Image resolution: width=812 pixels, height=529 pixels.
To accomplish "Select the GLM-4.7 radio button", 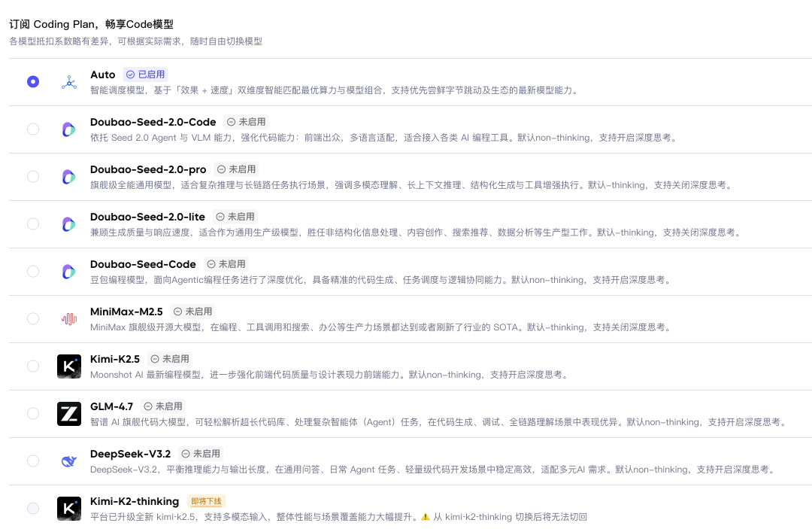I will (x=33, y=414).
